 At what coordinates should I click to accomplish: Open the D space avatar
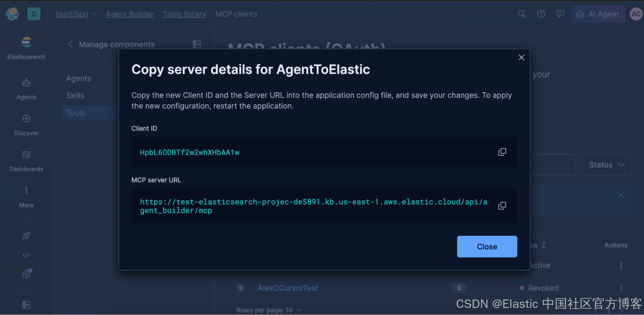[x=34, y=14]
